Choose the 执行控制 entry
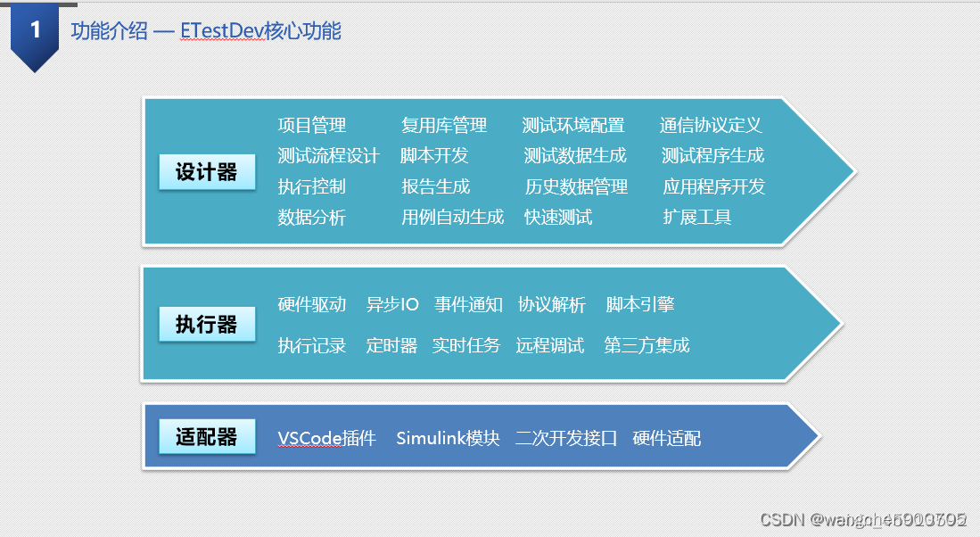The height and width of the screenshot is (537, 980). tap(312, 186)
